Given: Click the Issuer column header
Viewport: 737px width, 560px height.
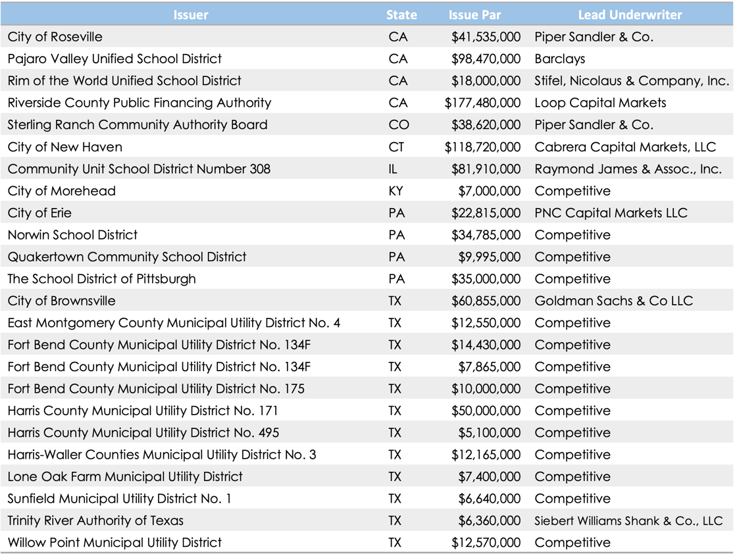Looking at the screenshot, I should 190,14.
